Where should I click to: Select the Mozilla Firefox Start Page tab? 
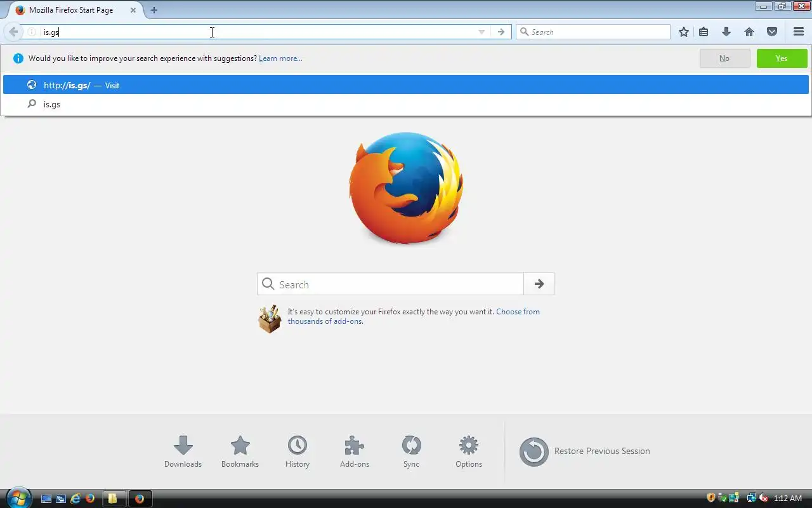coord(75,10)
